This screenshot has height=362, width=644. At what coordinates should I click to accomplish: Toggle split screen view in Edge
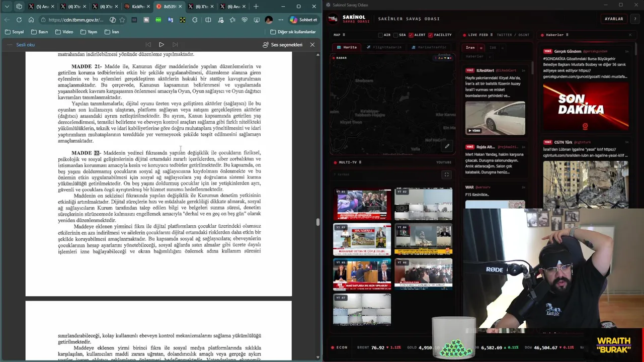[x=208, y=20]
